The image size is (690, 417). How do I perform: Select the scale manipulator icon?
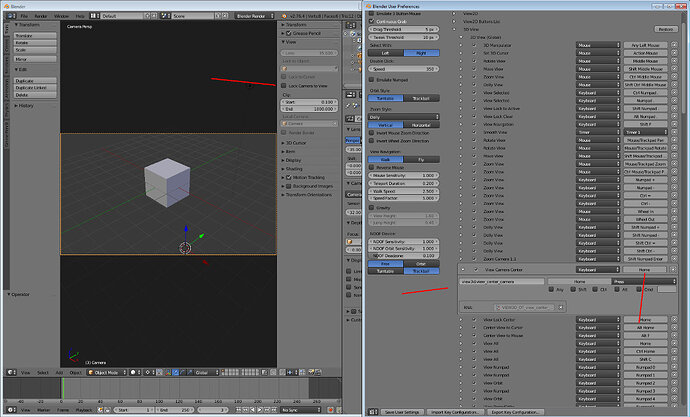tap(190, 373)
